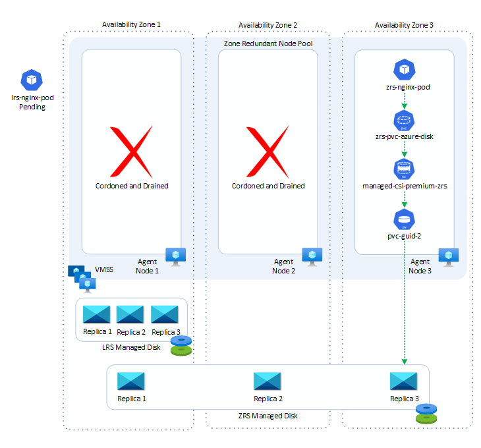Click Cordoned and Drained text in Node 2
This screenshot has width=481, height=448.
[x=268, y=186]
